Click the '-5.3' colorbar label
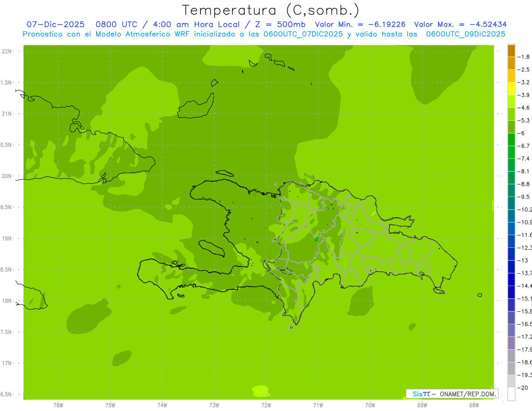Screen dimensions: 532x411 (x=524, y=121)
